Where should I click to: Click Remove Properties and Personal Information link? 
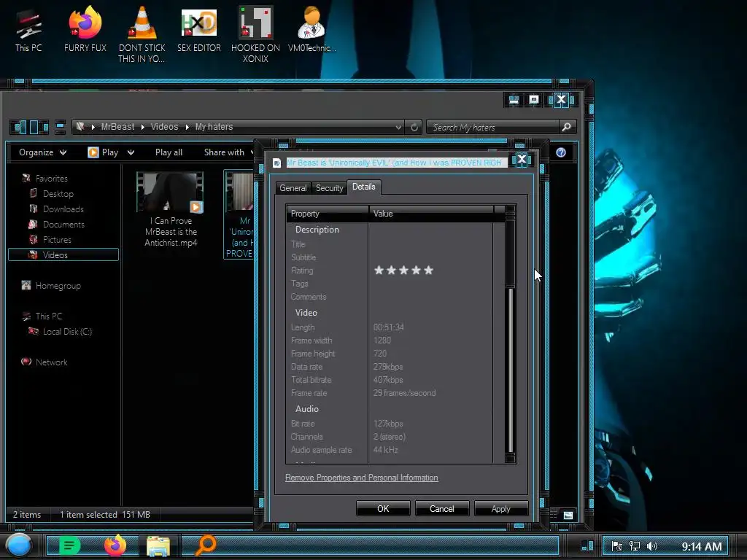pyautogui.click(x=362, y=478)
